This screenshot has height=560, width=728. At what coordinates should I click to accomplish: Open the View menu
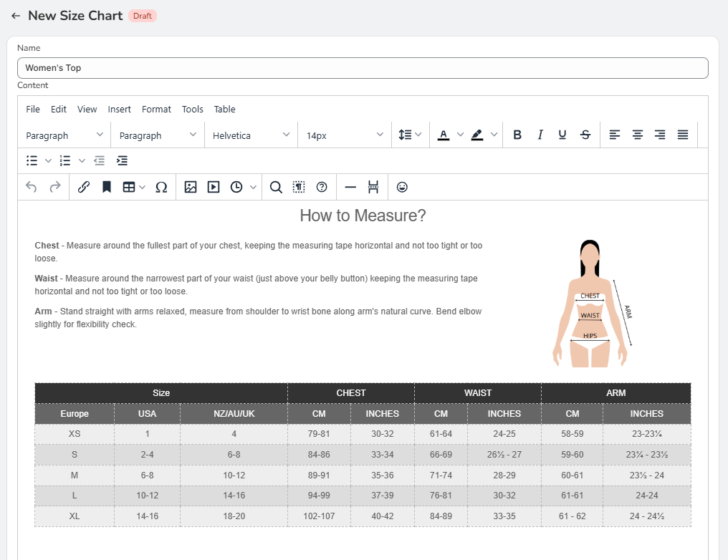[x=87, y=109]
